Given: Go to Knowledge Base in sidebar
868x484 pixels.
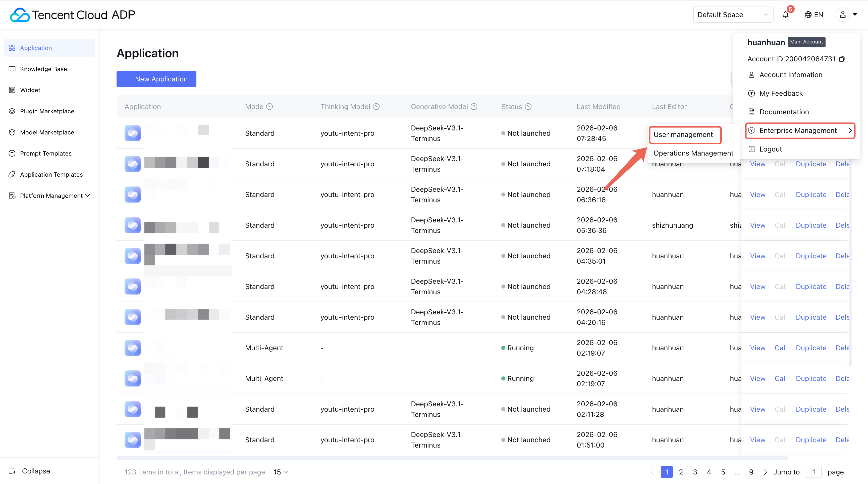Looking at the screenshot, I should (43, 69).
